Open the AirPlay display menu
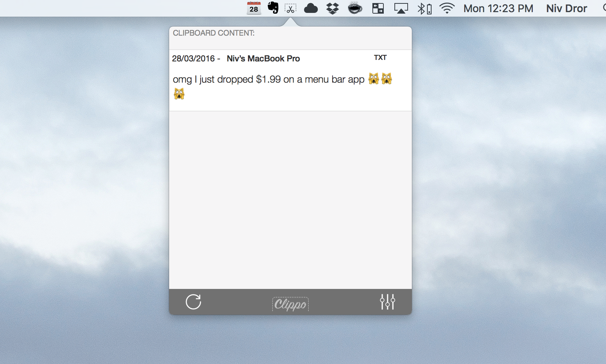The image size is (606, 364). coord(401,8)
